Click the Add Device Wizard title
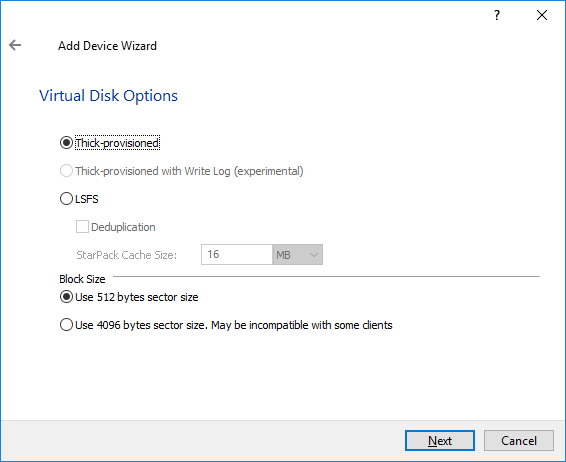This screenshot has height=462, width=566. pos(108,46)
